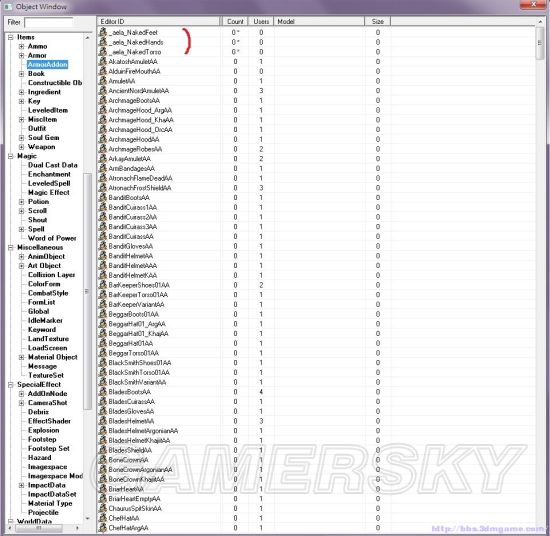
Task: Click the icon next to _aela_NakedFeet
Action: point(102,32)
